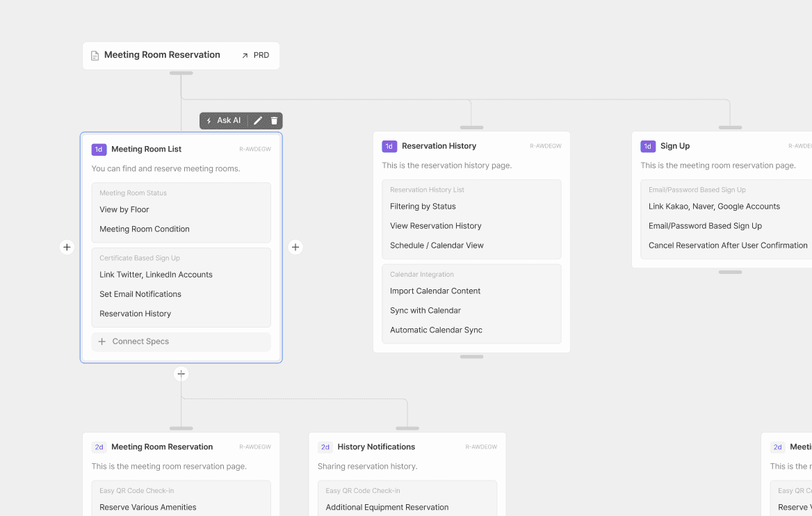Click the connector handle below Sign Up card
This screenshot has height=516, width=812.
click(x=730, y=272)
